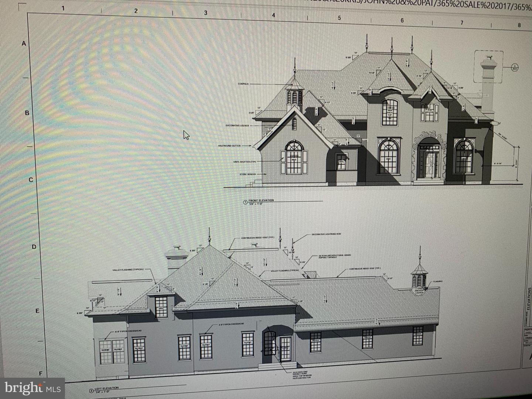Select the FRONT ELEVATION drawing title

(261, 200)
